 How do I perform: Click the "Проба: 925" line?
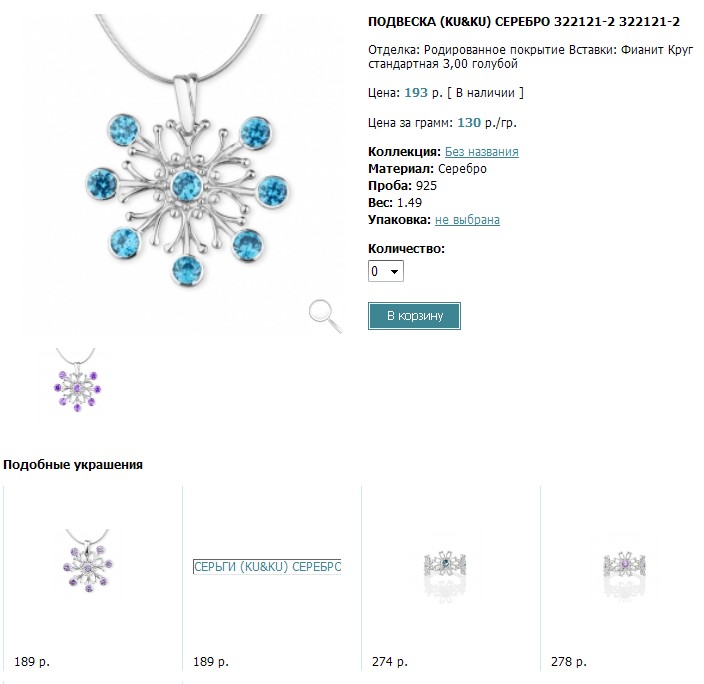coord(403,186)
